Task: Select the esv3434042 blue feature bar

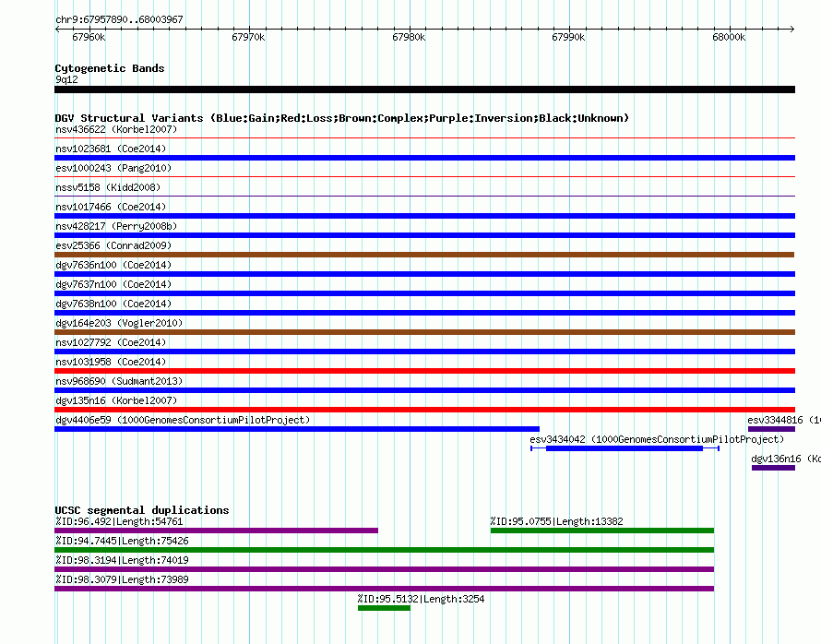Action: 625,448
